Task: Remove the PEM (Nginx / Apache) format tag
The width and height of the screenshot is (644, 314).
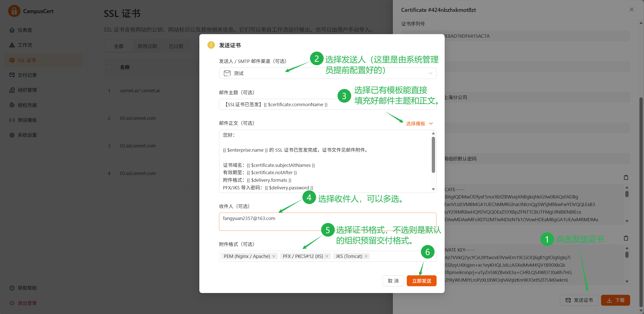Action: 274,256
